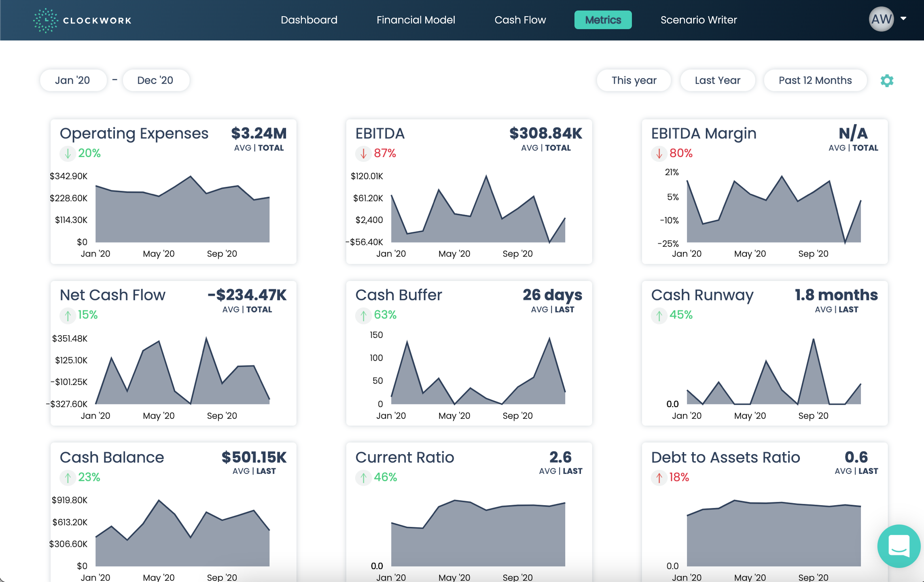Select the Past 12 Months filter

[x=815, y=80]
